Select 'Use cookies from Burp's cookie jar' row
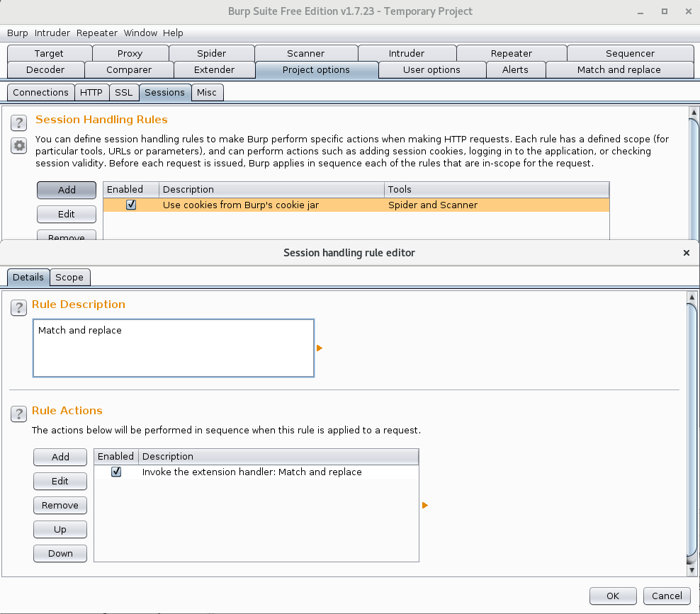 pyautogui.click(x=356, y=205)
